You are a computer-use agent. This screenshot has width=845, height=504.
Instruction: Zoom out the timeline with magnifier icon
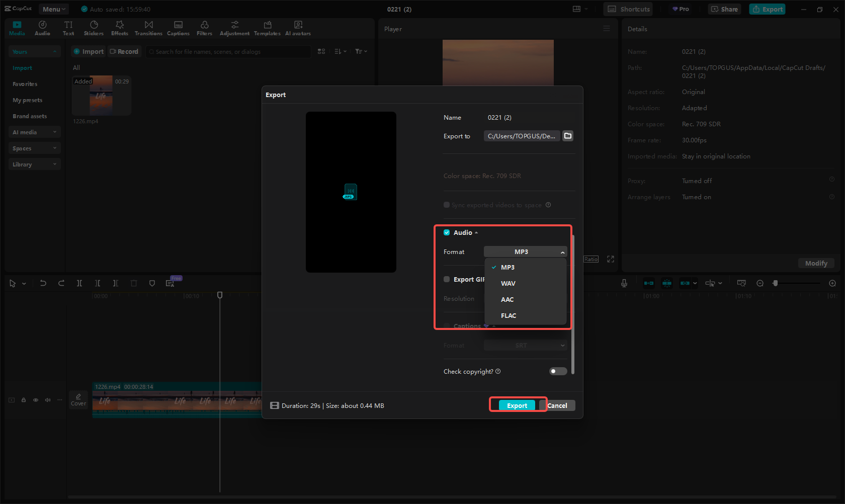click(x=759, y=283)
